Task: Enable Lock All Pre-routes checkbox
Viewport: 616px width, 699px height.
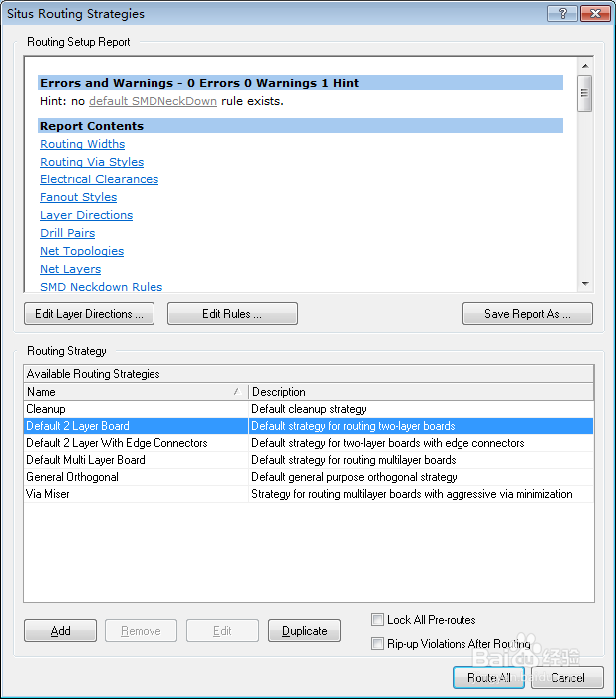Action: 377,619
